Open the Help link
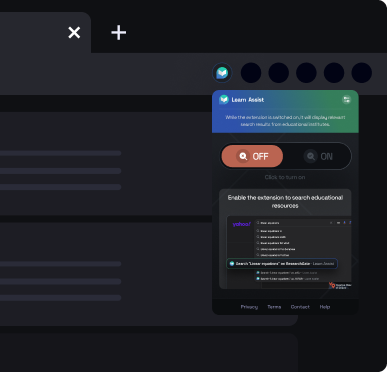The height and width of the screenshot is (372, 387). point(325,307)
